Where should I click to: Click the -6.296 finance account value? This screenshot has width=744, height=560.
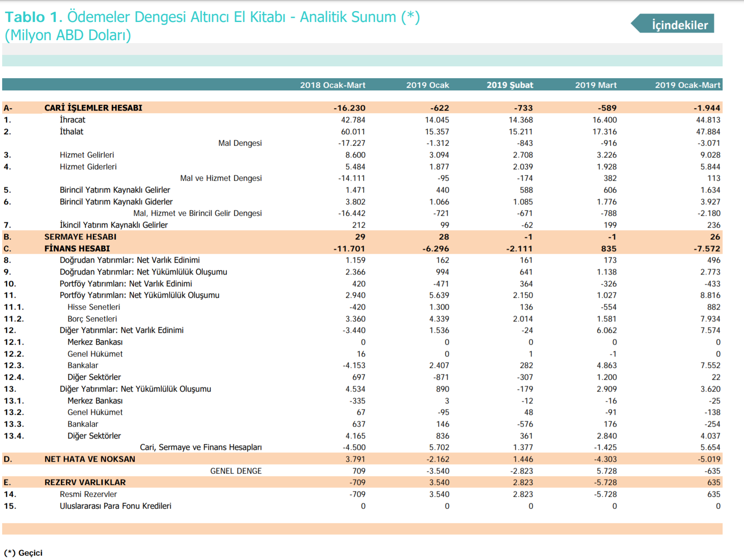click(436, 249)
